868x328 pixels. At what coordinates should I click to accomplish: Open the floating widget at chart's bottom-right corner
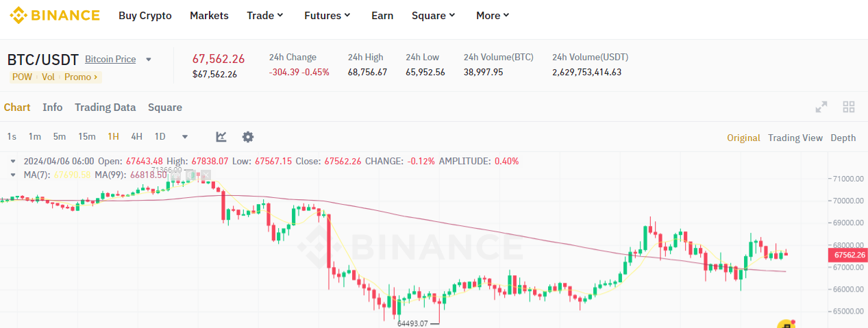tap(785, 324)
